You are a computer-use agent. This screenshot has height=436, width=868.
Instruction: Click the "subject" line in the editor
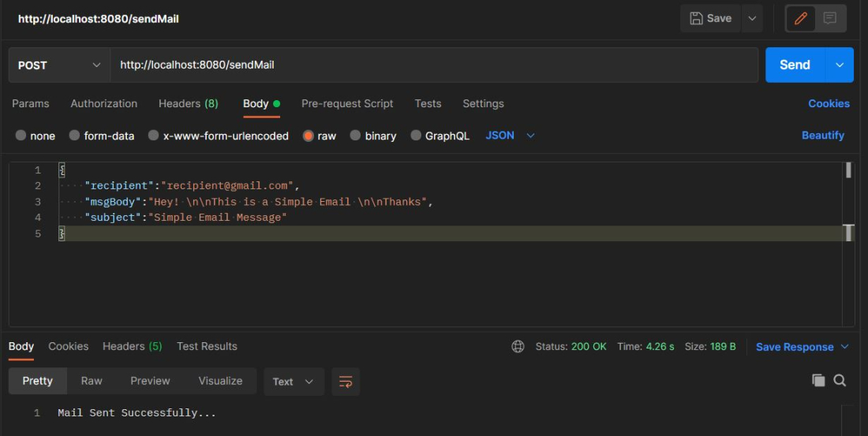pyautogui.click(x=185, y=218)
